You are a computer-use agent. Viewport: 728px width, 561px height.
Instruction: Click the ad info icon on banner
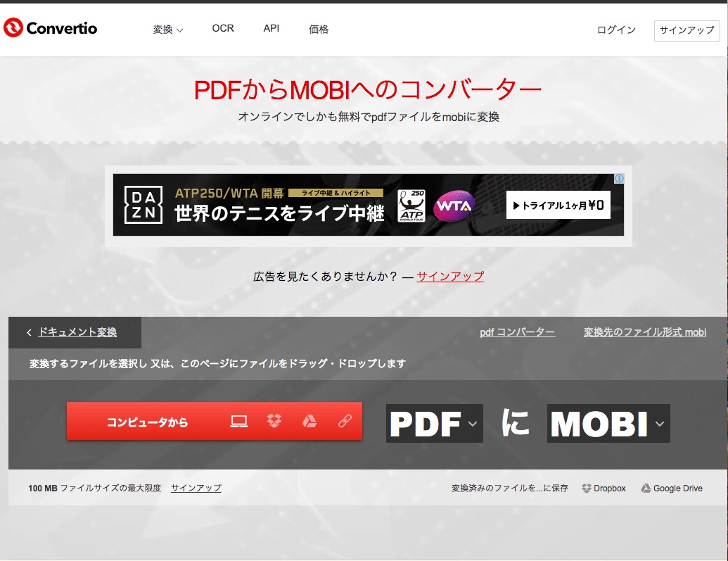click(x=619, y=179)
